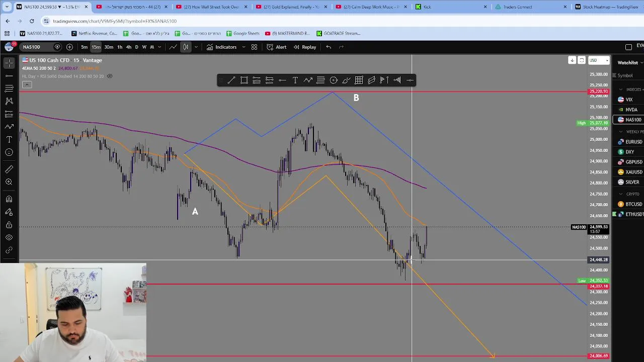Expand chart style dropdown arrow
The image size is (644, 362).
[x=196, y=47]
